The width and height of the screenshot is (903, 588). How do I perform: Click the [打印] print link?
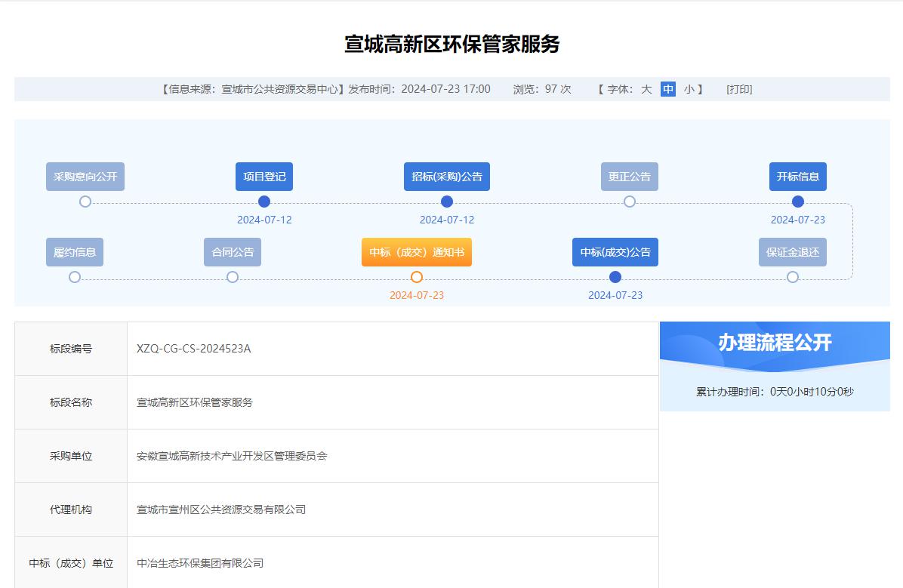coord(739,89)
